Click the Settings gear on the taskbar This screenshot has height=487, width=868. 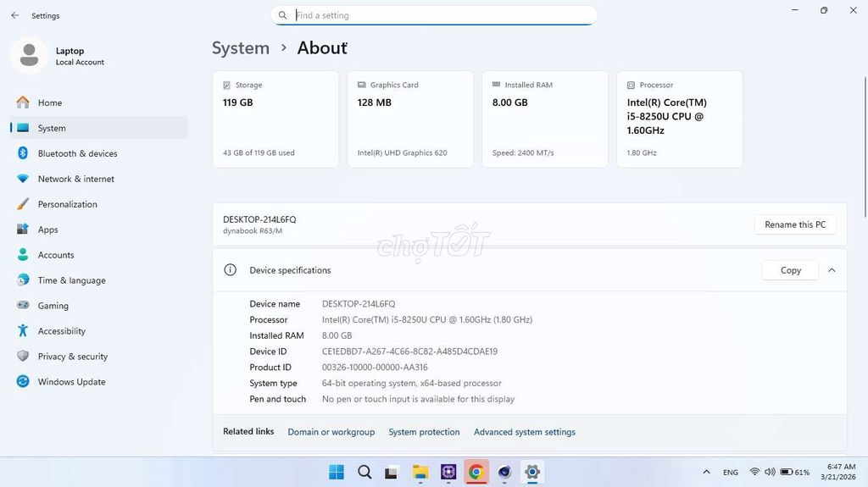tap(532, 472)
